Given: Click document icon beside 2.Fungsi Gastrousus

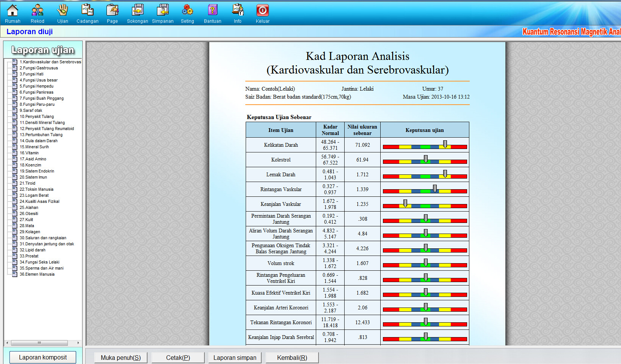Looking at the screenshot, I should pyautogui.click(x=15, y=67).
